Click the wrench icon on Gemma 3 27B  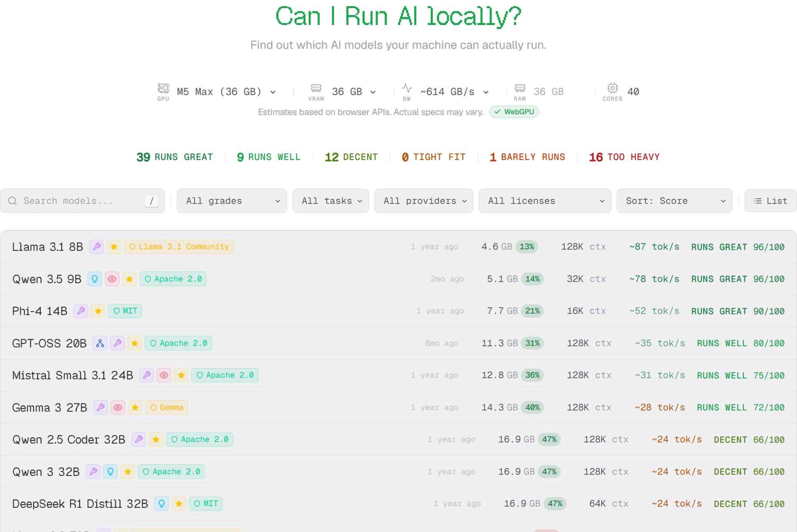100,407
